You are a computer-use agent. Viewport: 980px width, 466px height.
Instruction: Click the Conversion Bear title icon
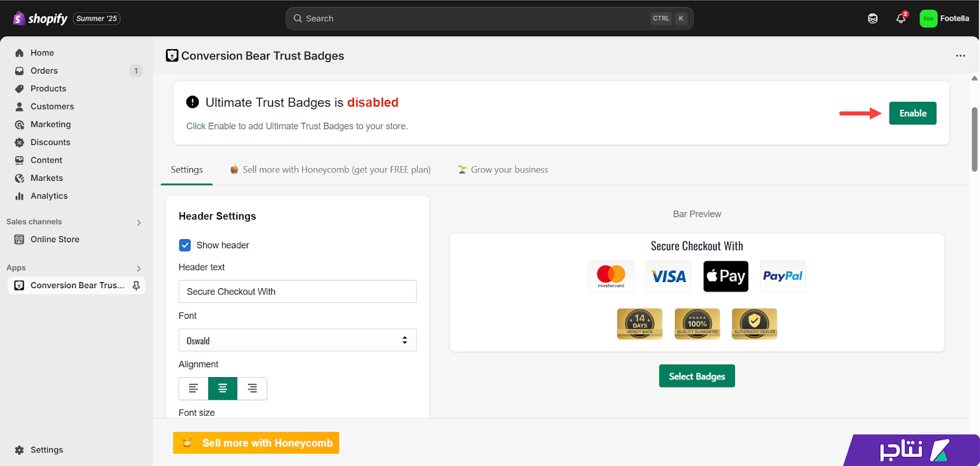[172, 56]
